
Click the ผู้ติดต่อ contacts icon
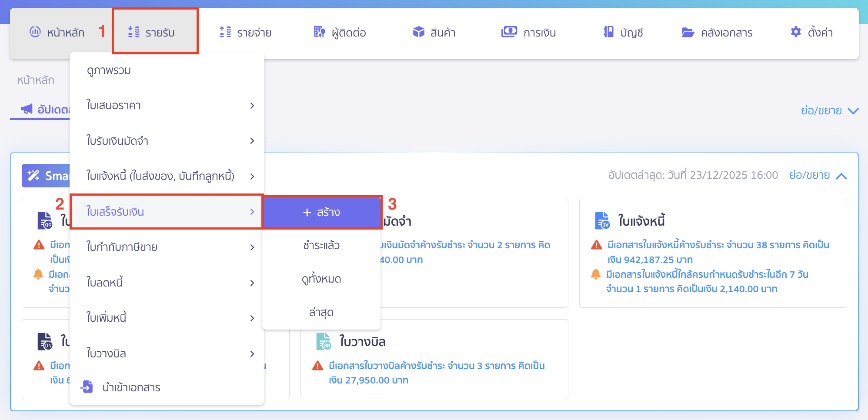(x=319, y=32)
